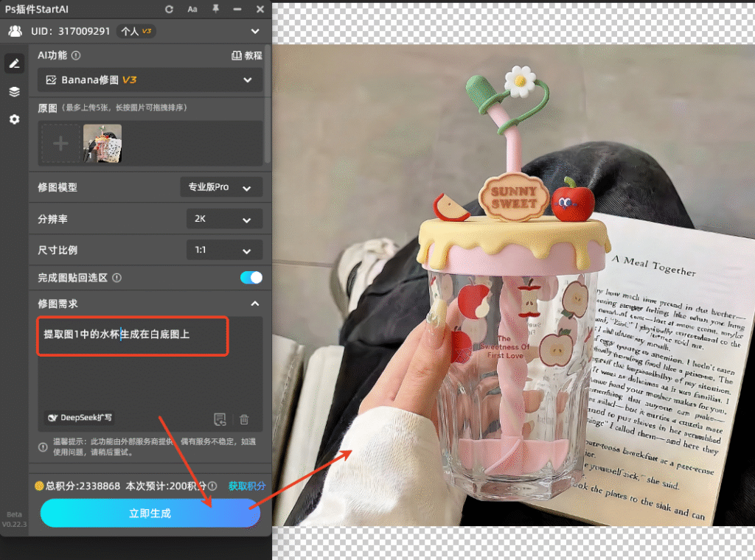
Task: Click the refresh icon in plugin title bar
Action: point(170,10)
